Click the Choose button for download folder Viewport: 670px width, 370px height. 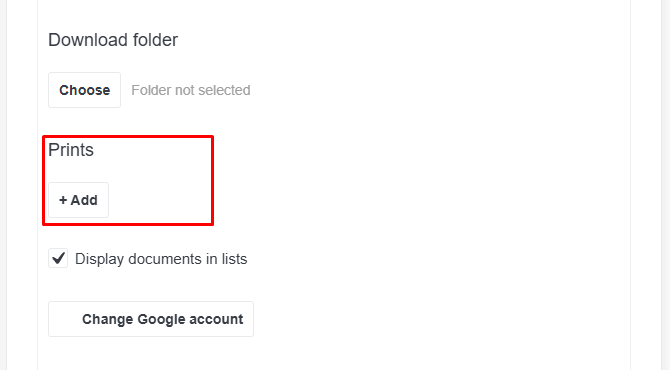click(x=85, y=90)
